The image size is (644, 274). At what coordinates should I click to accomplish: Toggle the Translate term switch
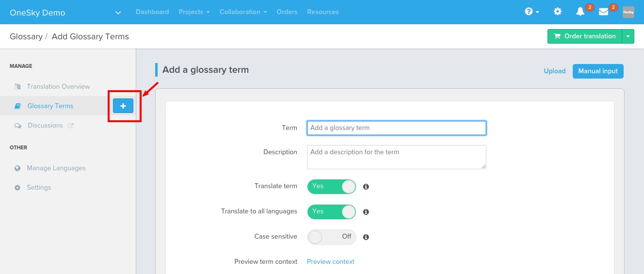pos(332,186)
